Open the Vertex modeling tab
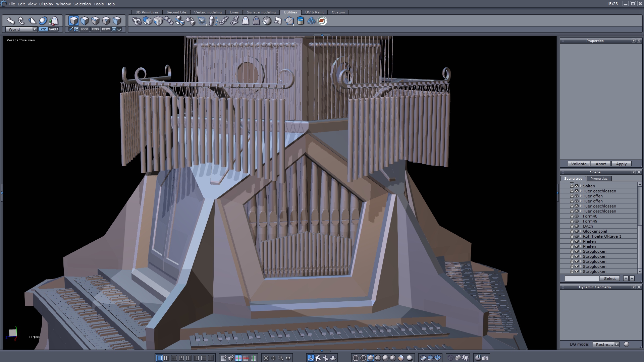Viewport: 644px width, 362px height. point(208,12)
